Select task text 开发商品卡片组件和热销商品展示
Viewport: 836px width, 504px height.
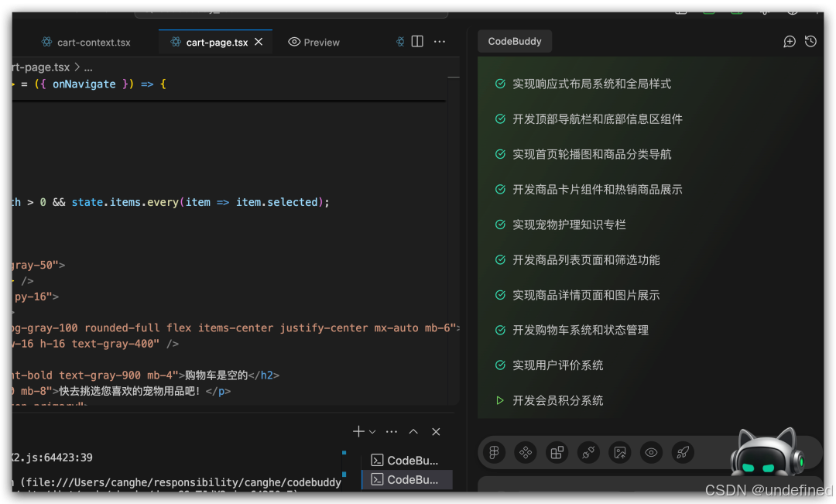tap(597, 190)
